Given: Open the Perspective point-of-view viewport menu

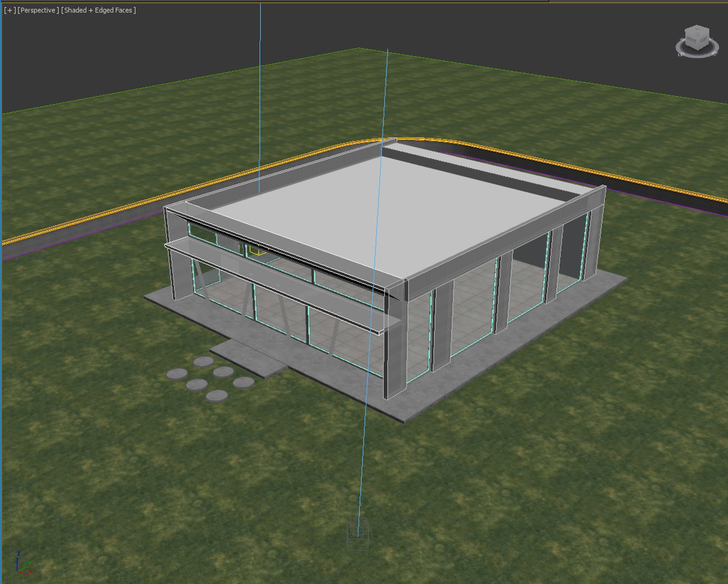Looking at the screenshot, I should pos(38,10).
